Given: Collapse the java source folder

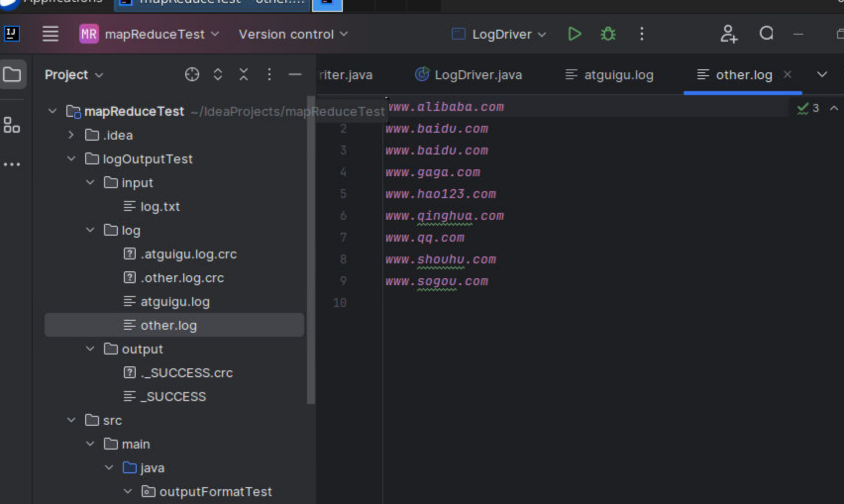Looking at the screenshot, I should 109,467.
